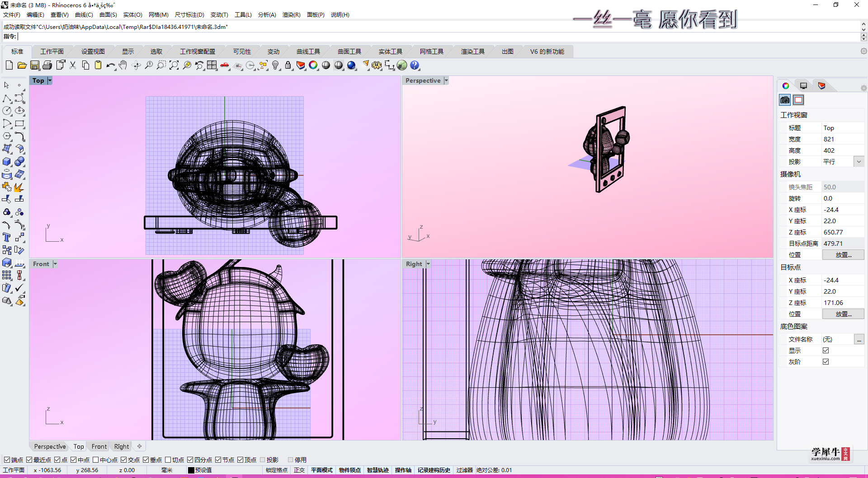
Task: Open the 文件(F) menu
Action: point(12,15)
